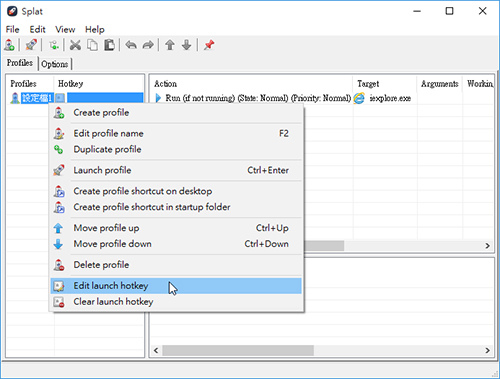This screenshot has width=500, height=379.
Task: Choose Create profile shortcut in startup folder
Action: point(176,207)
